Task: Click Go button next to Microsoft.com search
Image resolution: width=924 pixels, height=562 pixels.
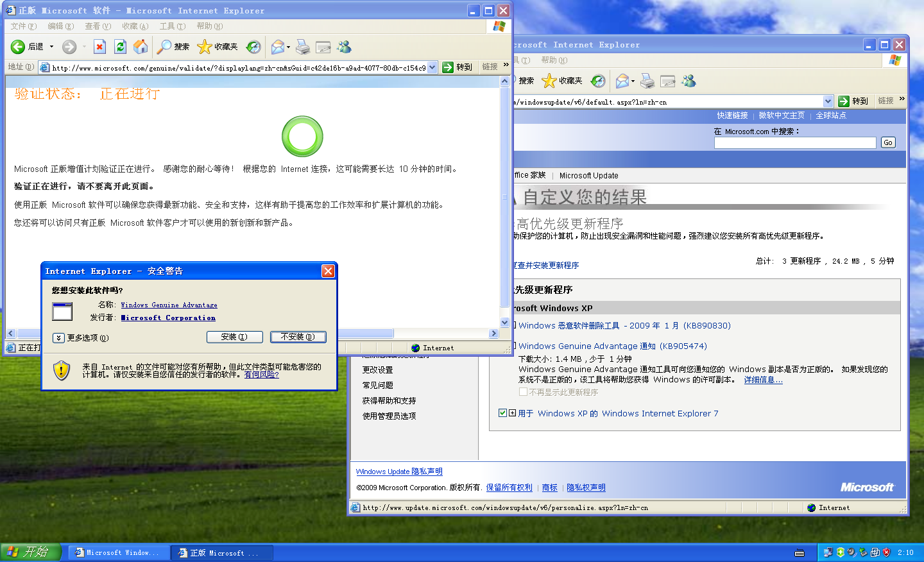Action: tap(888, 142)
